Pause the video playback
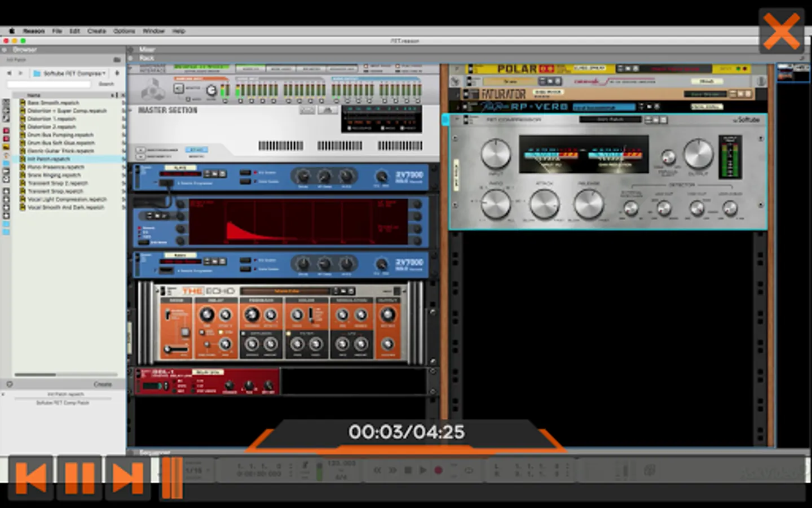The height and width of the screenshot is (508, 812). tap(80, 478)
